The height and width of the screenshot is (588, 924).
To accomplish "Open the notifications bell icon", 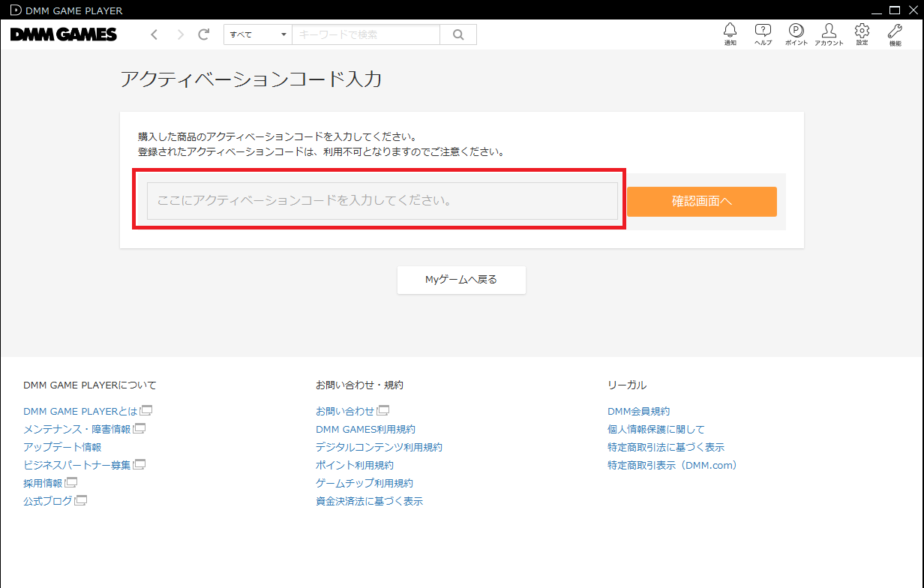I will click(730, 34).
